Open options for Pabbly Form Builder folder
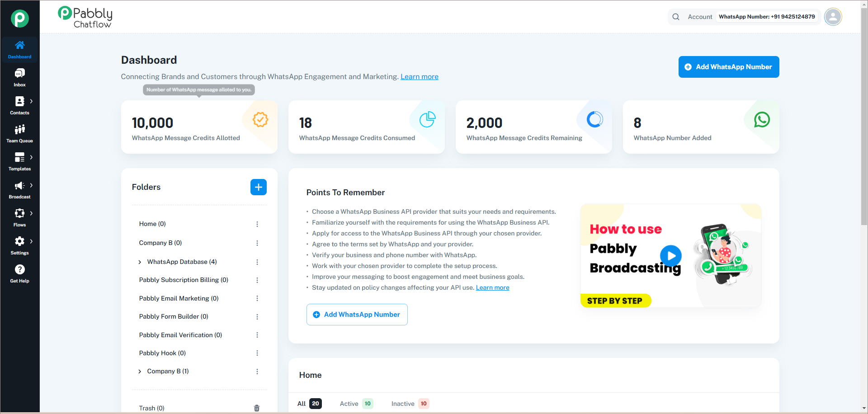This screenshot has width=868, height=414. (257, 317)
